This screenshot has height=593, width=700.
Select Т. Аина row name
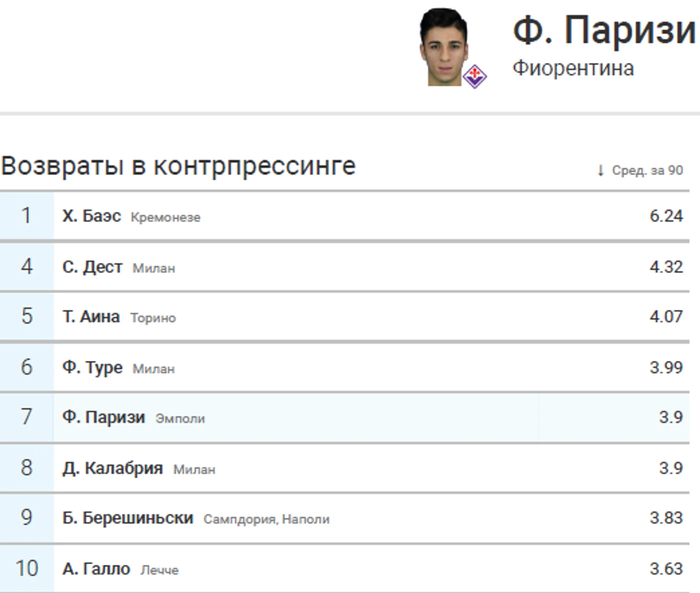tap(91, 317)
